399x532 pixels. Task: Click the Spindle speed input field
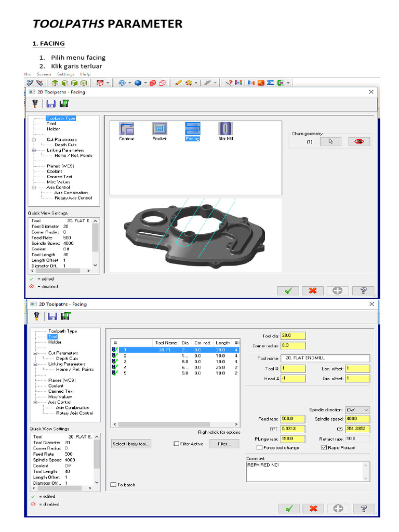tap(357, 419)
